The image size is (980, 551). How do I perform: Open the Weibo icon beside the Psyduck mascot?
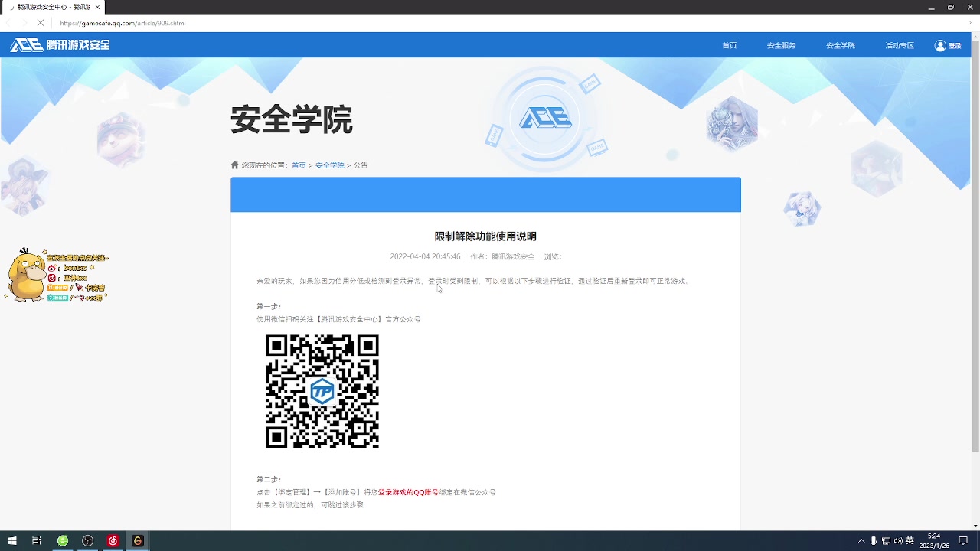(x=52, y=268)
